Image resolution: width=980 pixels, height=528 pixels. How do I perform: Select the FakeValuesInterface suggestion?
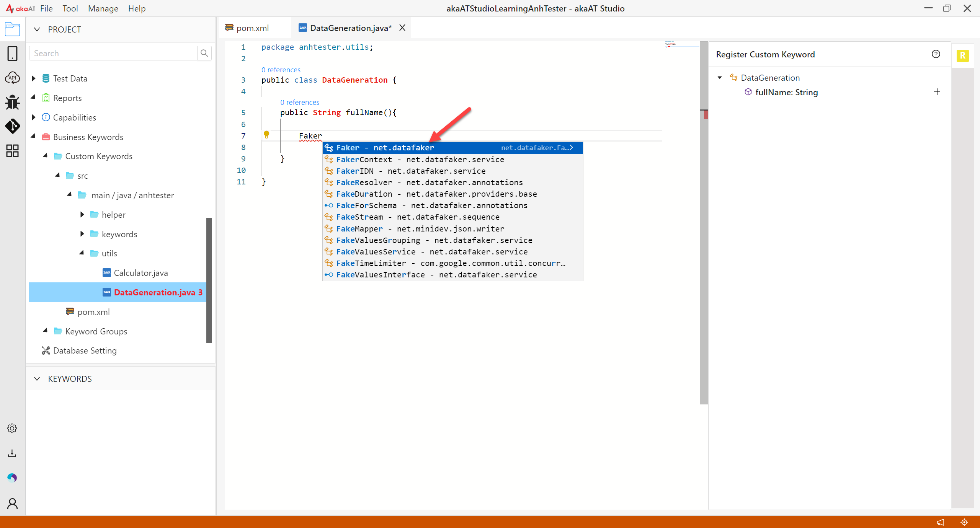452,275
